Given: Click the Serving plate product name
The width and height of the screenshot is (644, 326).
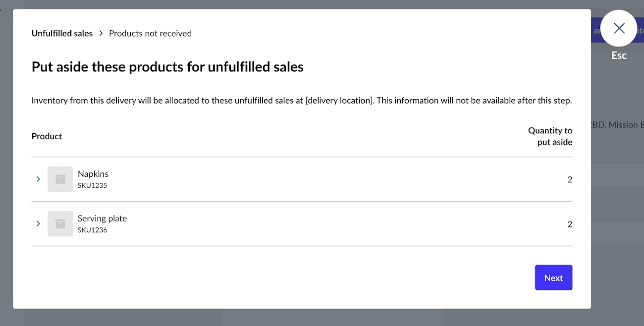Looking at the screenshot, I should point(102,218).
